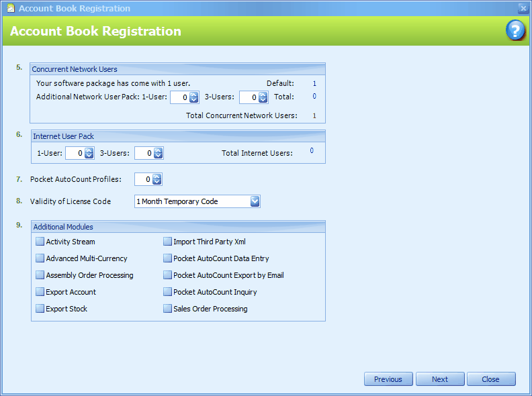Go back with the Previous button

tap(388, 379)
